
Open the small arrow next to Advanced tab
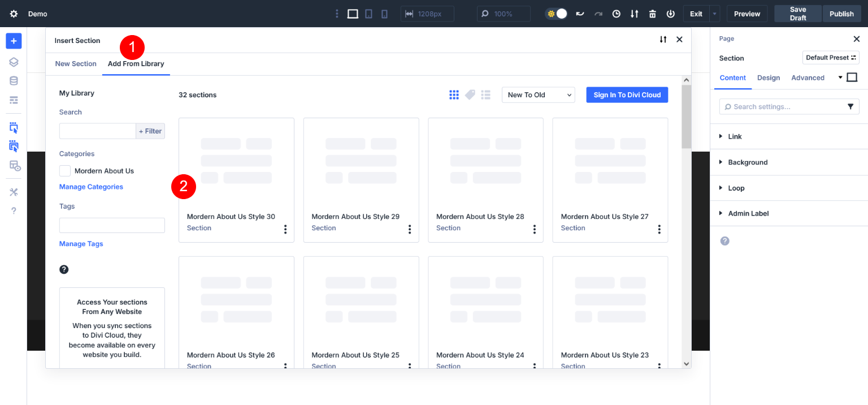pyautogui.click(x=840, y=77)
